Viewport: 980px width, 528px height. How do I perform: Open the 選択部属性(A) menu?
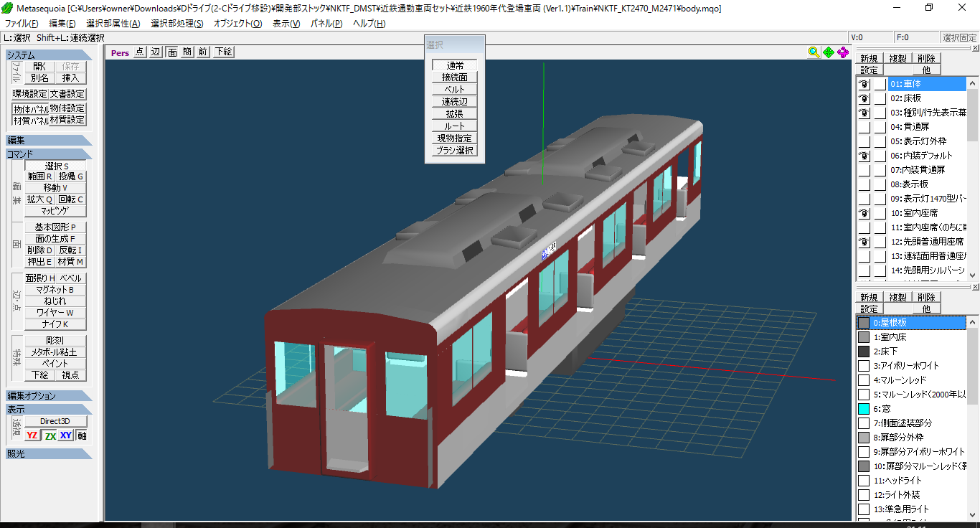pyautogui.click(x=113, y=24)
